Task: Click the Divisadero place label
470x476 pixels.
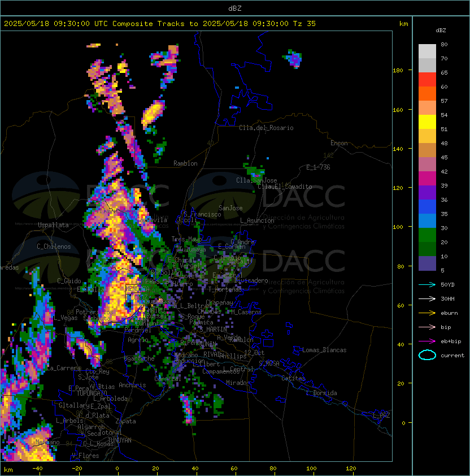Action: click(x=251, y=280)
